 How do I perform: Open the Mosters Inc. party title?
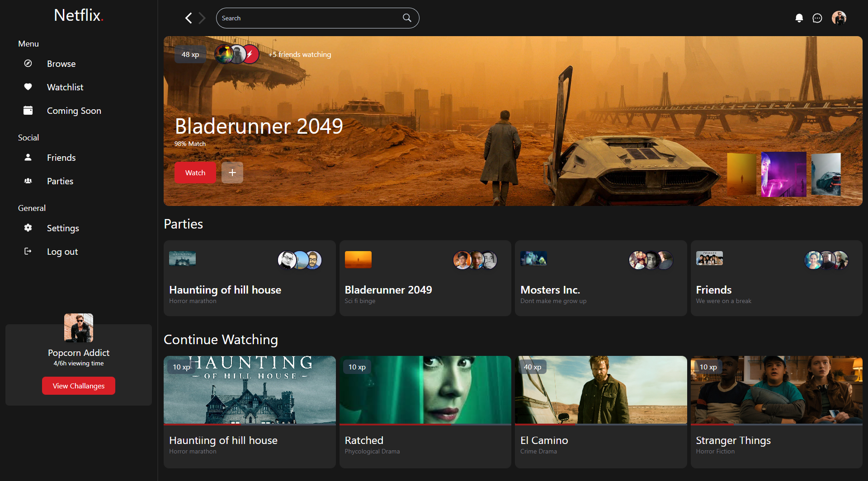tap(550, 290)
